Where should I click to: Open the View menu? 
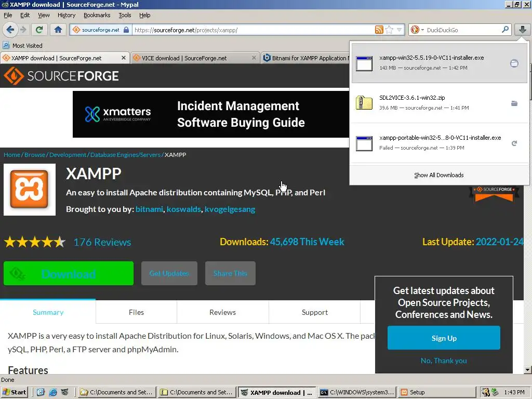[44, 15]
